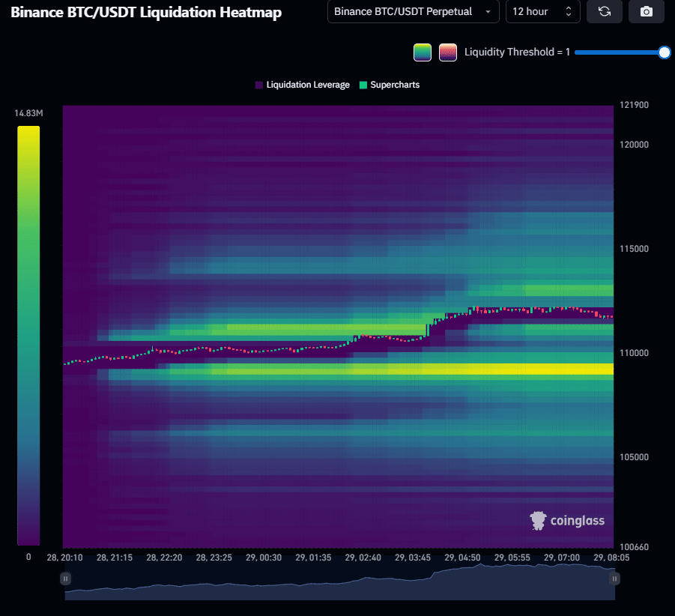This screenshot has height=616, width=675.
Task: Select the green-yellow viridis color scheme
Action: tap(423, 52)
